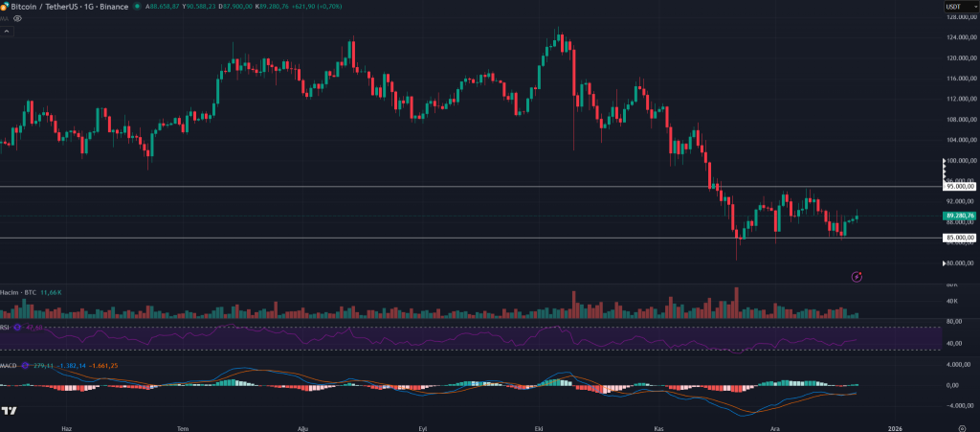Viewport: 980px width, 432px height.
Task: Click the TradingView logo
Action: point(8,411)
